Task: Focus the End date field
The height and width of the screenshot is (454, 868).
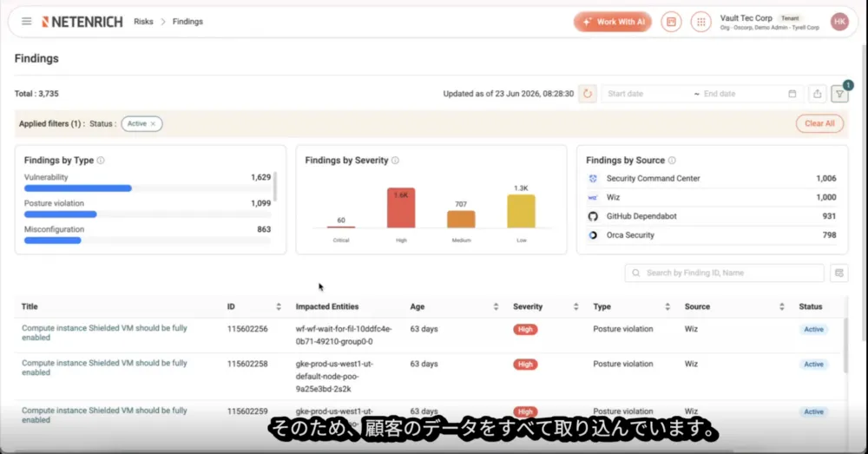Action: click(x=742, y=94)
